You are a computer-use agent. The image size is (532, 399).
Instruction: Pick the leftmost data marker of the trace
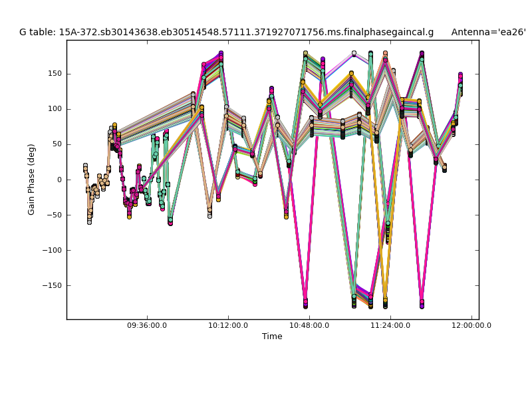tap(85, 166)
